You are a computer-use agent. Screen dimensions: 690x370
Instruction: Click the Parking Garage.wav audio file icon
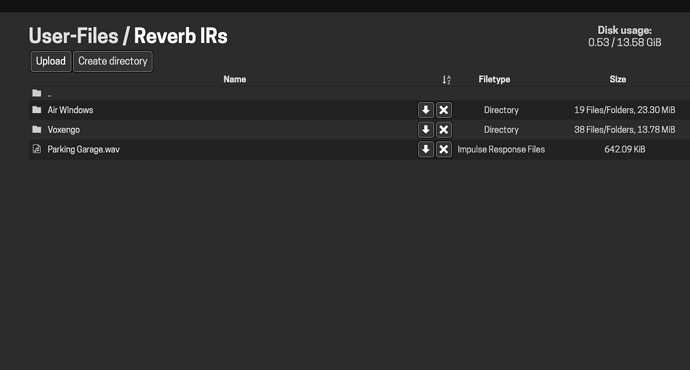click(x=37, y=149)
